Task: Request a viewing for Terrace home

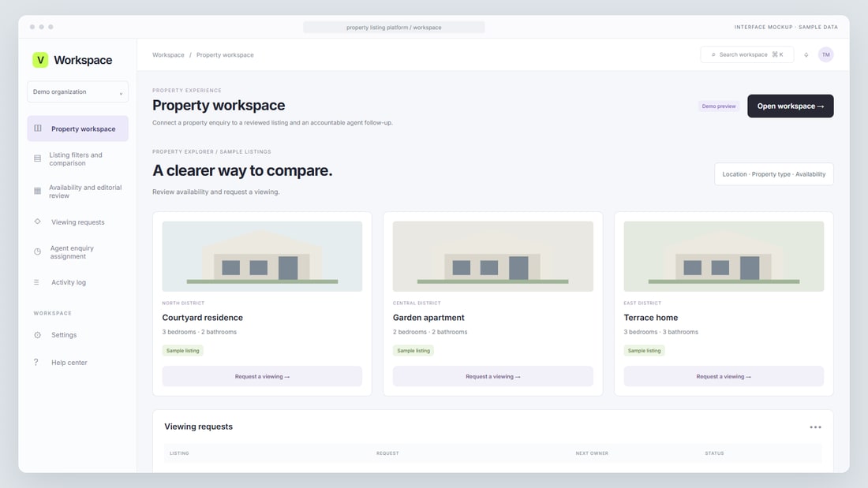Action: (x=724, y=376)
